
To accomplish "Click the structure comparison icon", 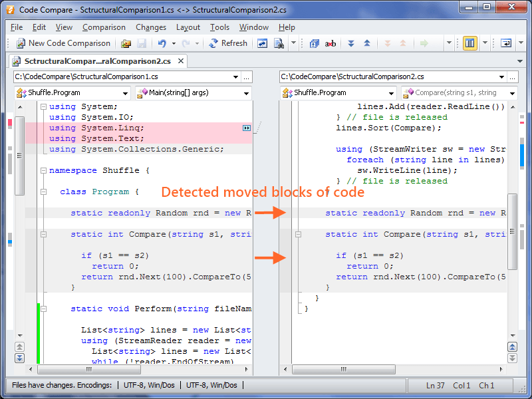I will (314, 44).
